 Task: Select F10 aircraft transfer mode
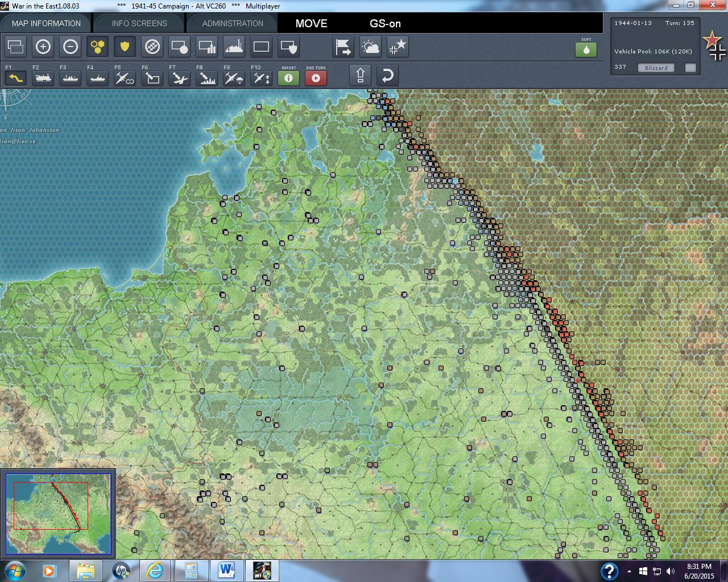point(261,78)
